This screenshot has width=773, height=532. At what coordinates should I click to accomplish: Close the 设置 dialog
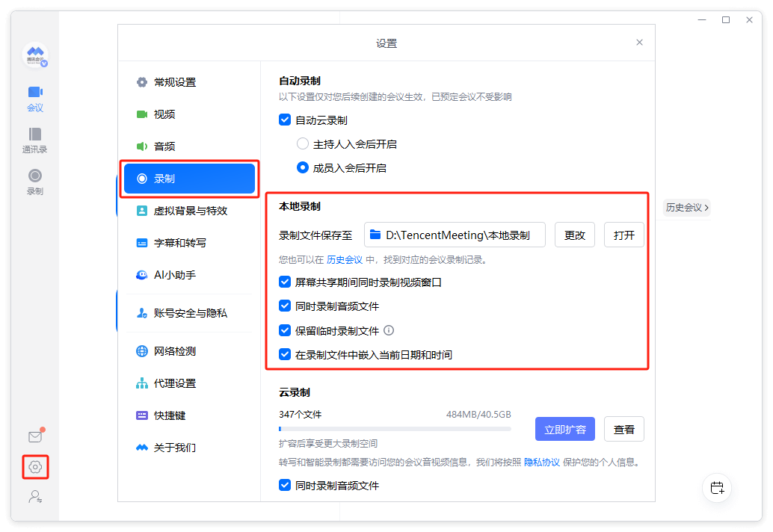click(x=639, y=43)
